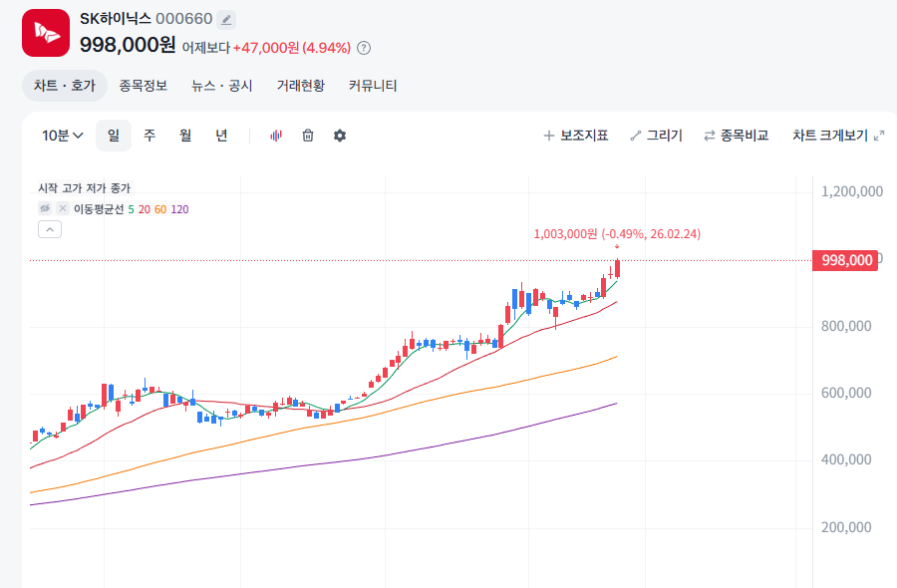Open the 종목정보 tab
The height and width of the screenshot is (588, 897).
pos(143,86)
